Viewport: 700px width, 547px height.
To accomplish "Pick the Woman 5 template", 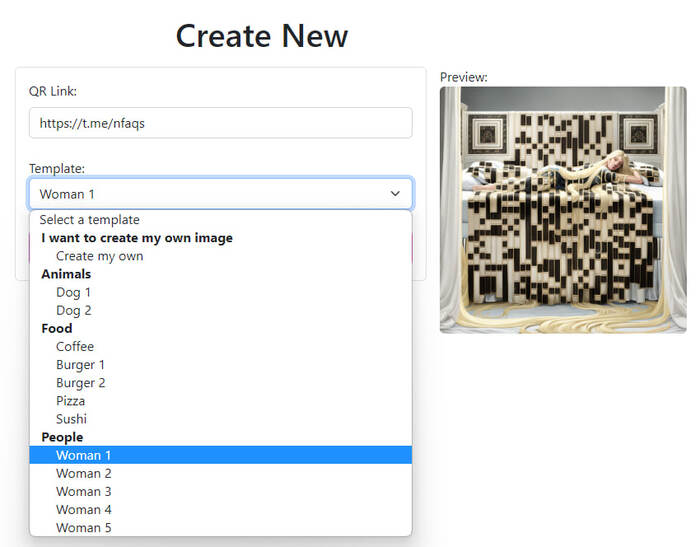I will [x=221, y=527].
